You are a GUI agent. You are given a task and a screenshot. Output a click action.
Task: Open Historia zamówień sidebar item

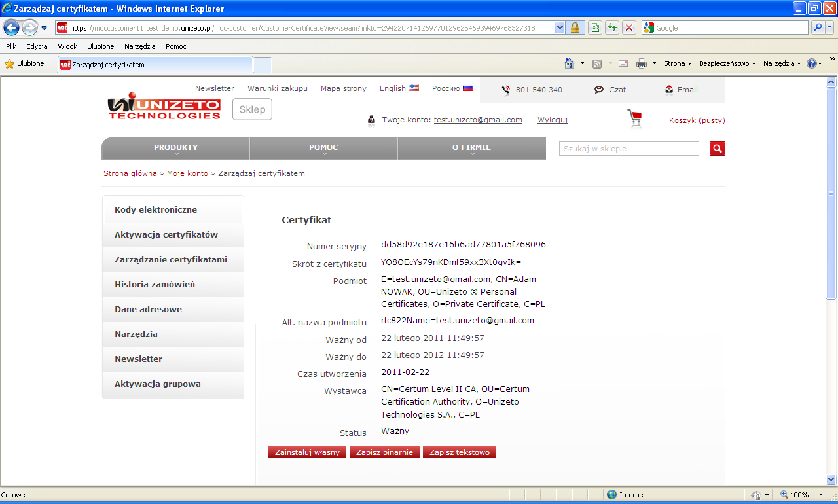(173, 284)
